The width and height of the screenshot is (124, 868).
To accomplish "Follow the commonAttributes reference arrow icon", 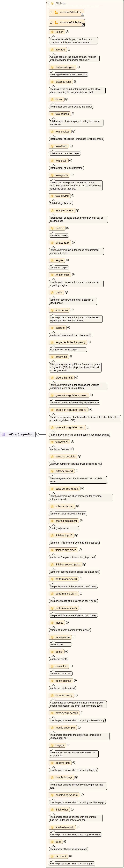I will tap(82, 15).
